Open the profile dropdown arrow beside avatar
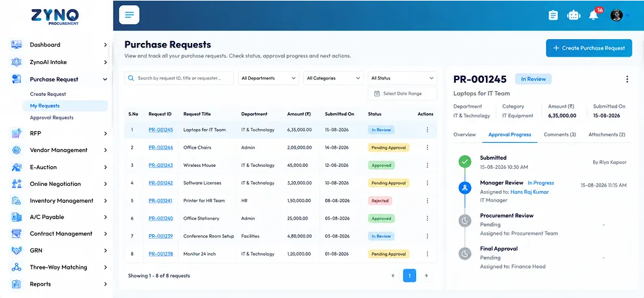The width and height of the screenshot is (644, 298). click(x=627, y=16)
